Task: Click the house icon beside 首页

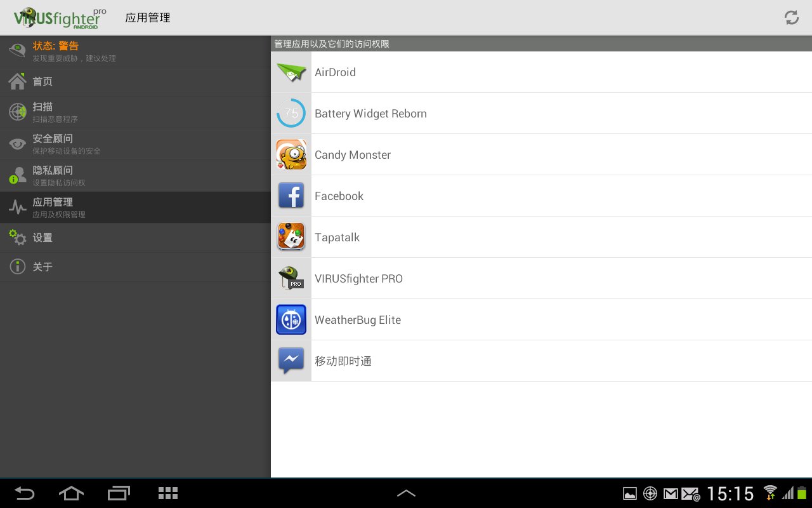Action: tap(17, 81)
